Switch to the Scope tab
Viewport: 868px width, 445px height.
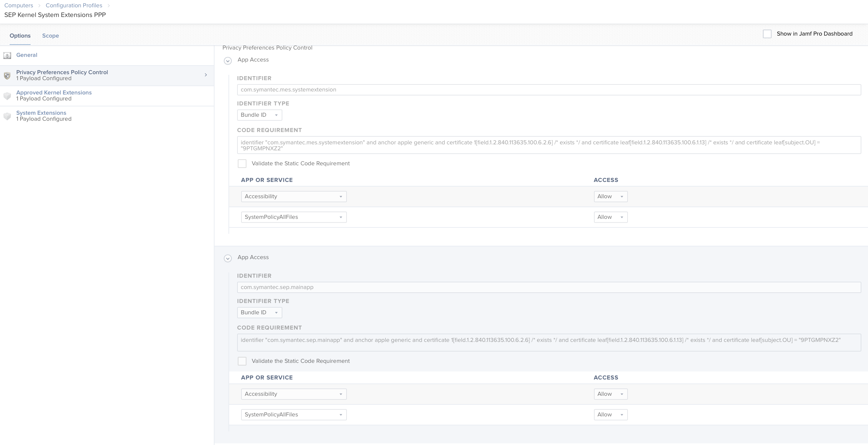pyautogui.click(x=51, y=36)
